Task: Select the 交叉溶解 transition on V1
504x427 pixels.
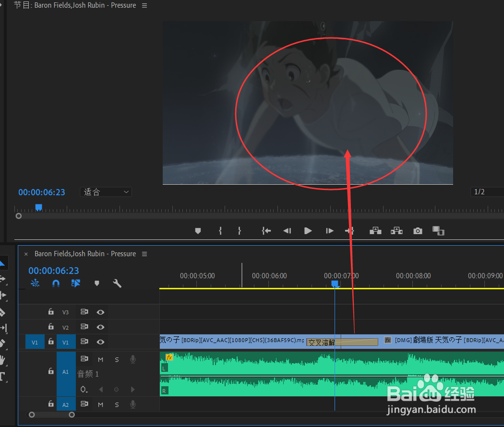Action: click(x=342, y=342)
